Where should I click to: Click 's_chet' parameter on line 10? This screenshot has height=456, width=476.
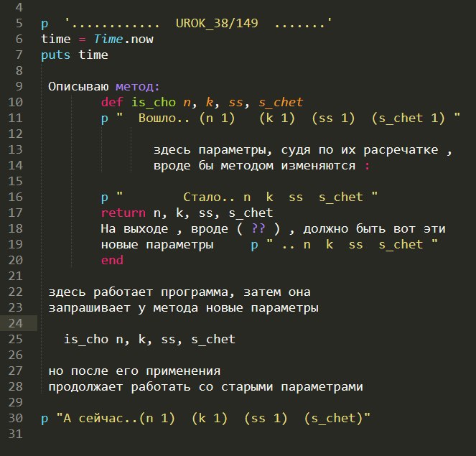281,103
